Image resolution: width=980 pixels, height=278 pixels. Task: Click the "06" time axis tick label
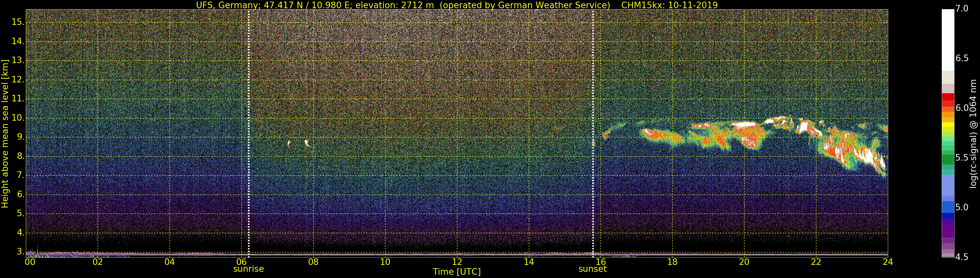241,262
